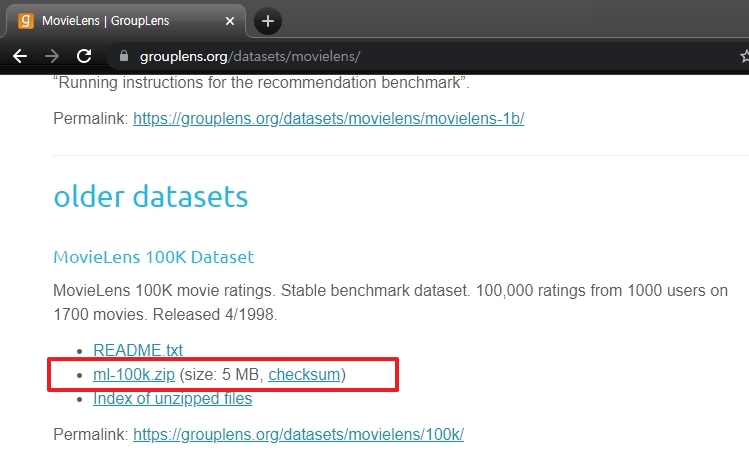Screen dimensions: 749x469
Task: Click the GroupLens favicon on the tab
Action: click(26, 21)
